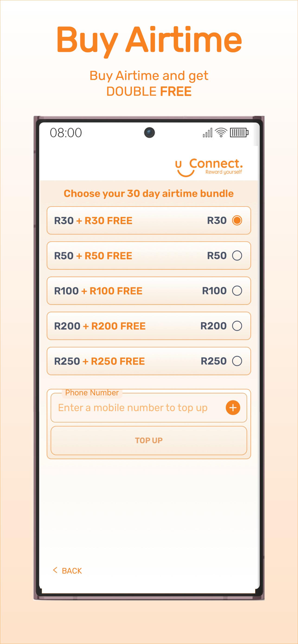This screenshot has width=298, height=644.
Task: Tap the cellular signal bars icon
Action: [x=207, y=133]
